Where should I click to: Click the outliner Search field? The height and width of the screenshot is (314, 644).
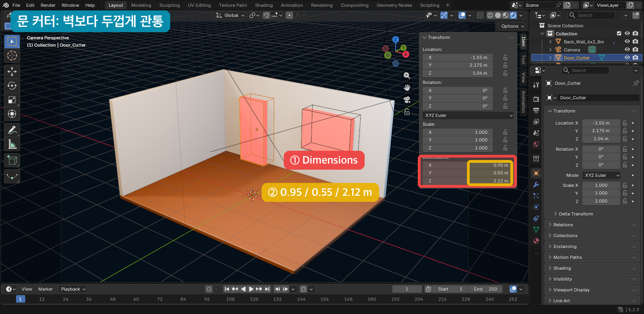(592, 15)
